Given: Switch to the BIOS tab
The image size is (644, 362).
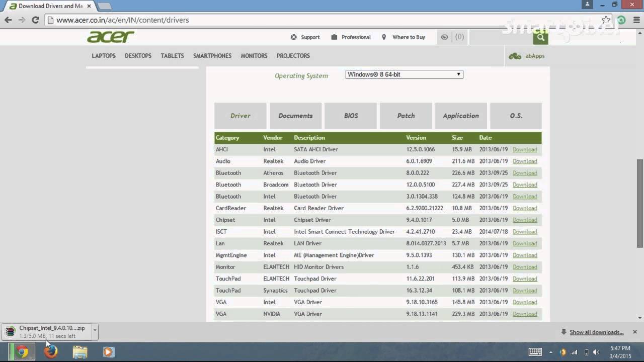Looking at the screenshot, I should (351, 116).
